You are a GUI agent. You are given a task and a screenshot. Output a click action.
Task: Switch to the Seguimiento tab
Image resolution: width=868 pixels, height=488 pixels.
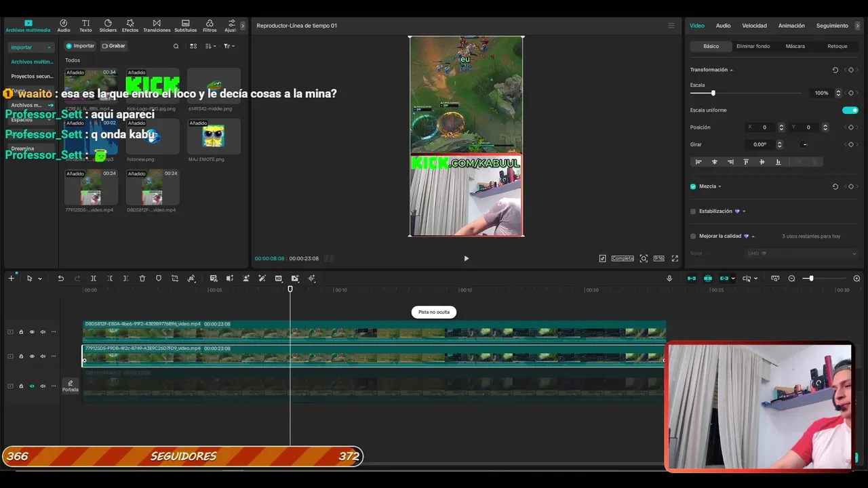point(832,26)
